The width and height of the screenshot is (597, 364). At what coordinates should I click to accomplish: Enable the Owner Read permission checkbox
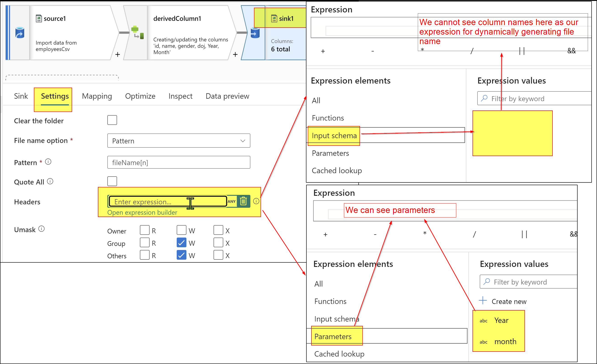point(145,230)
